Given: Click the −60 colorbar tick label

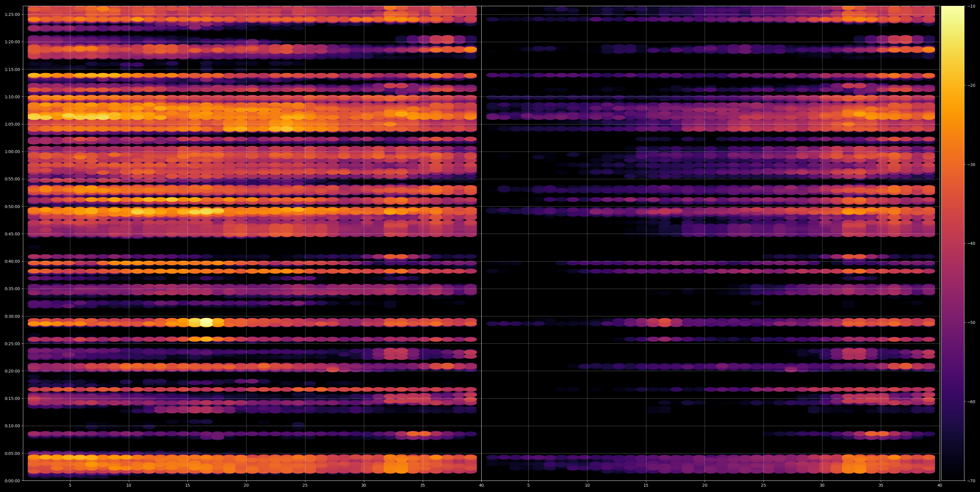Looking at the screenshot, I should point(971,402).
